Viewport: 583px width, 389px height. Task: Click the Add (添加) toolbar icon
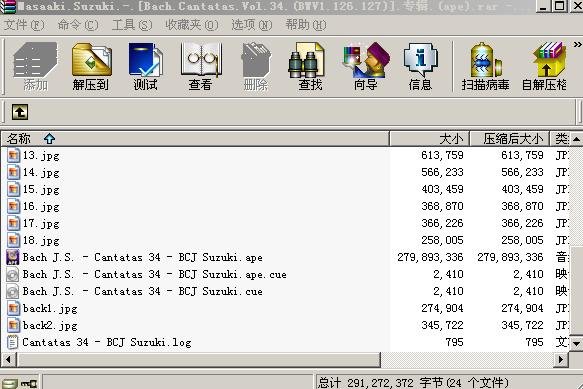[35, 66]
